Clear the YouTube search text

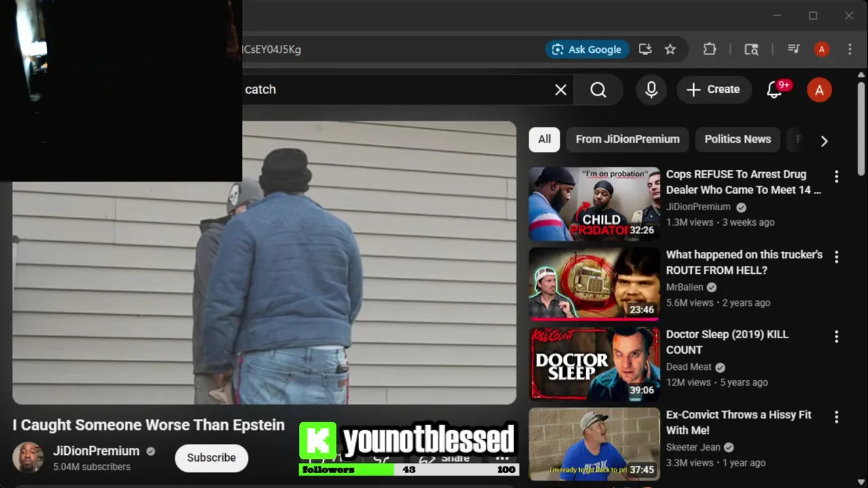point(561,89)
